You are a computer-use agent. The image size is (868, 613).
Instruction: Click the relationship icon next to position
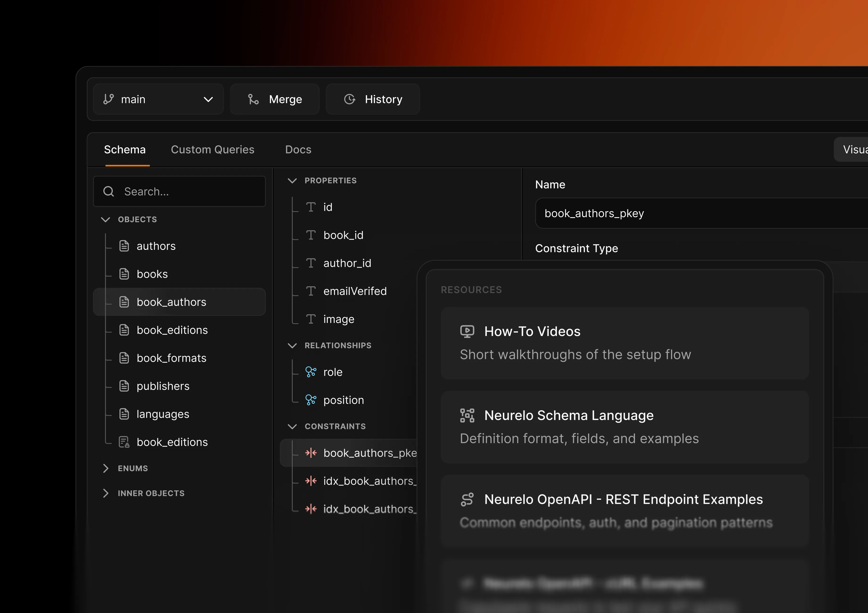[x=311, y=400]
